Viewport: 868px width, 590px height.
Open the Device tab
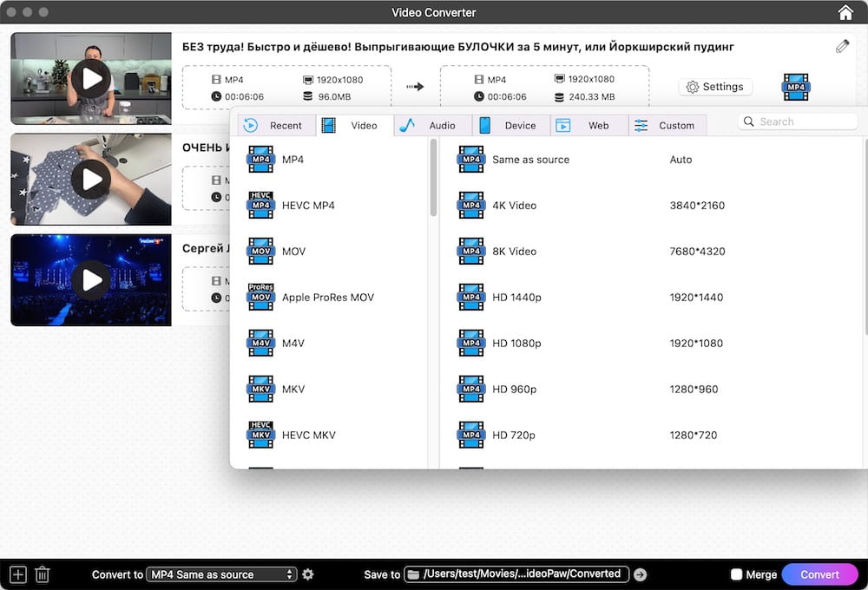point(511,125)
